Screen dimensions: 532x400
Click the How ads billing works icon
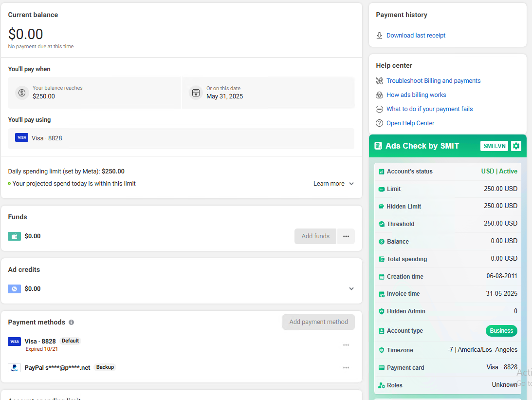pos(379,95)
